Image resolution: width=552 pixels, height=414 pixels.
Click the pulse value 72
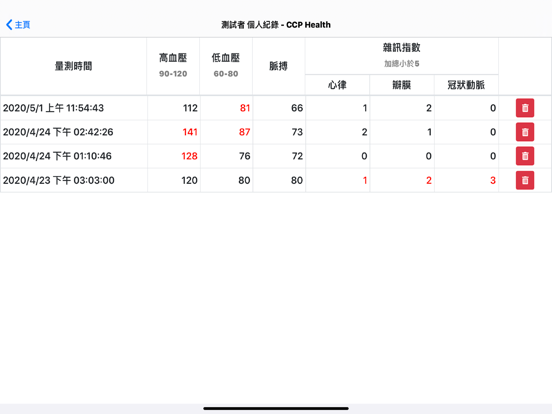pos(297,156)
